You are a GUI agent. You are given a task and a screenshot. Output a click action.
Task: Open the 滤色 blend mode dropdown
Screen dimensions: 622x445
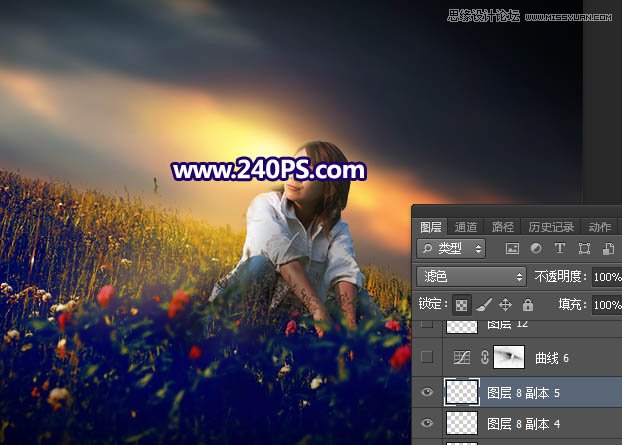click(471, 276)
